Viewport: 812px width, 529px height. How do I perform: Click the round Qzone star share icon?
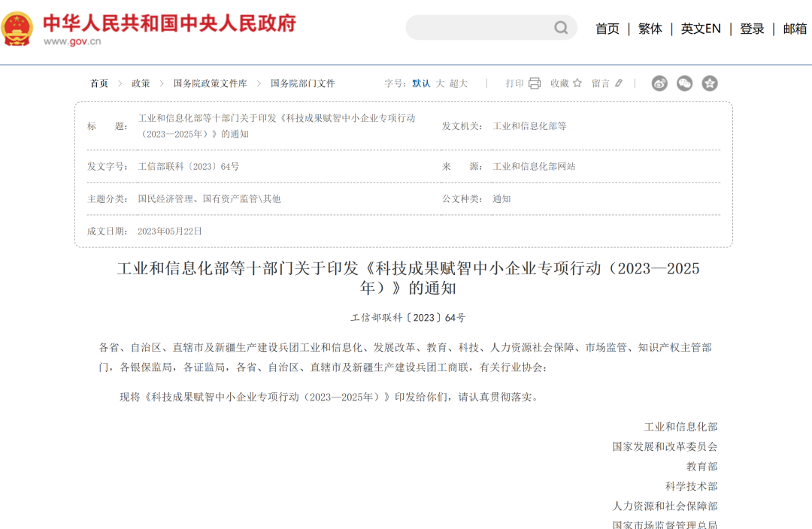(710, 83)
